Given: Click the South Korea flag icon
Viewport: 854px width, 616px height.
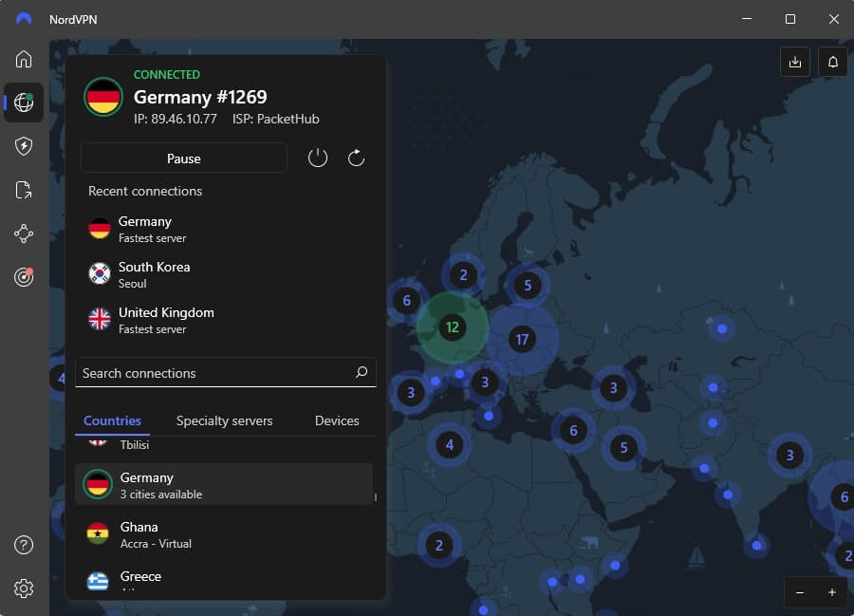Looking at the screenshot, I should click(x=99, y=274).
